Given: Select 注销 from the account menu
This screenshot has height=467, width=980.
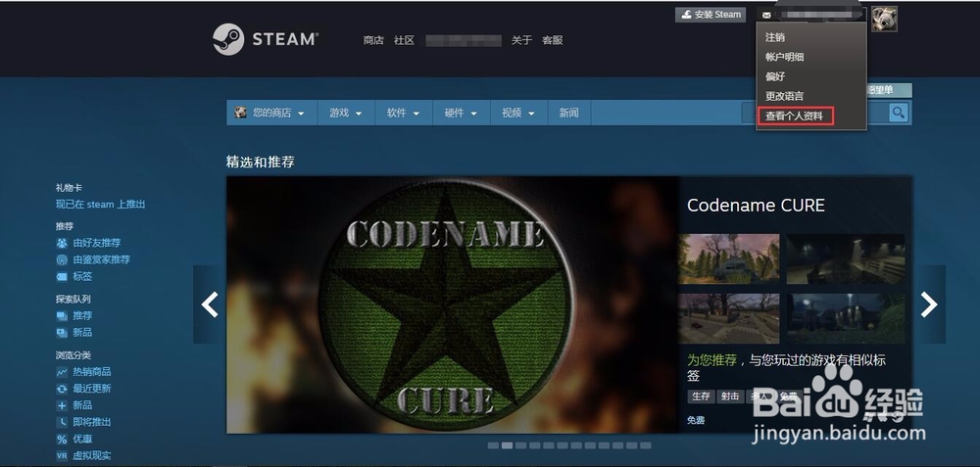Looking at the screenshot, I should point(775,37).
